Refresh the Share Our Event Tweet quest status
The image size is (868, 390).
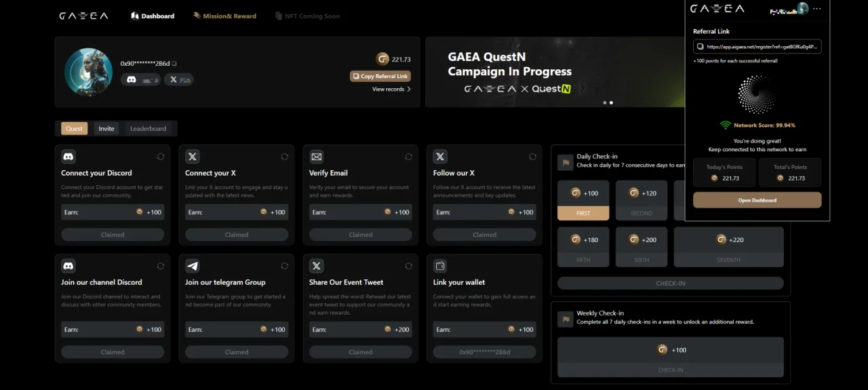pos(409,266)
